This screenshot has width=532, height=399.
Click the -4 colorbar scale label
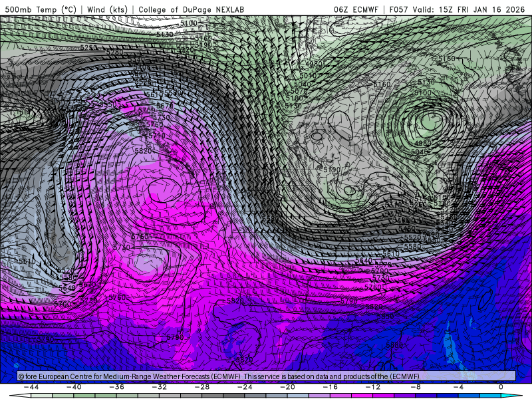click(x=459, y=387)
